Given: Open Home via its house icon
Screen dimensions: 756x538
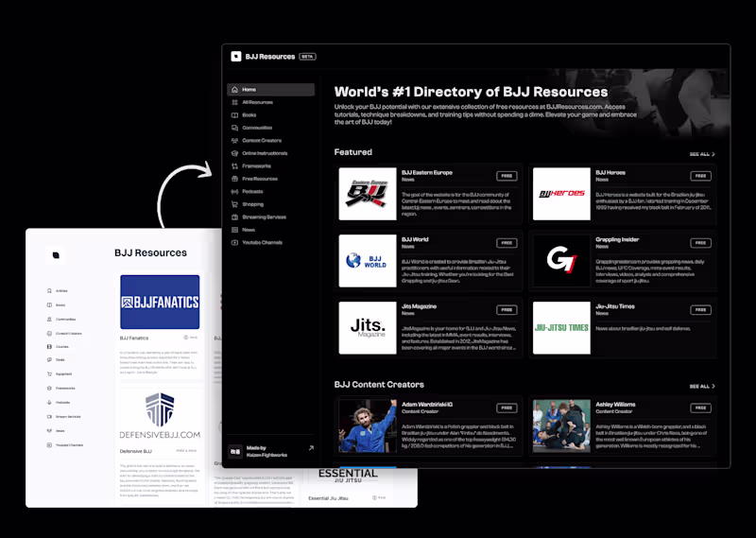Looking at the screenshot, I should point(234,90).
